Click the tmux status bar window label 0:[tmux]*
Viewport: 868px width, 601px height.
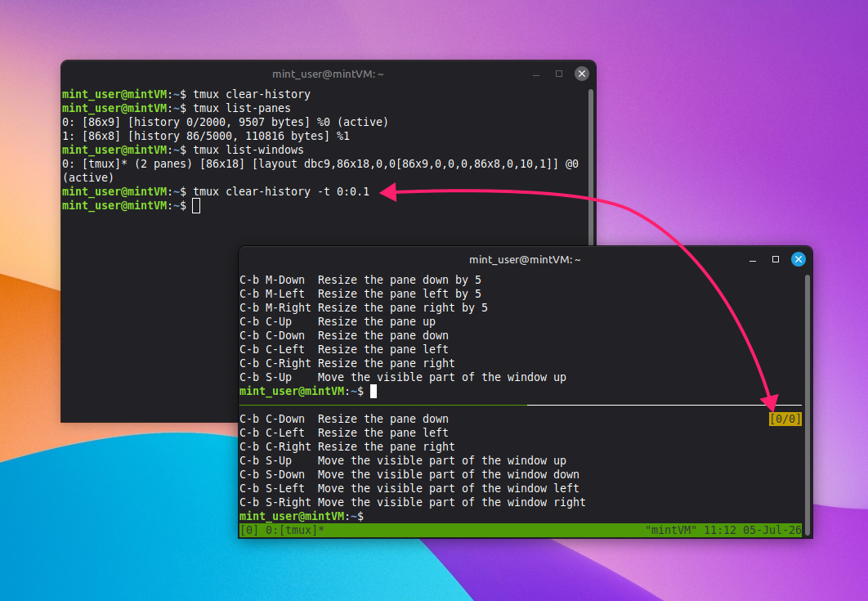point(294,530)
